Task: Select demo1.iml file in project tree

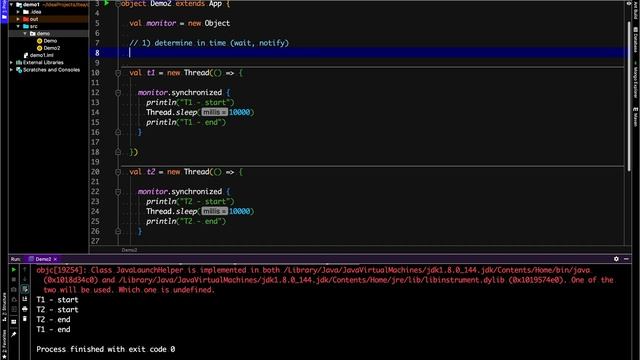Action: click(39, 55)
